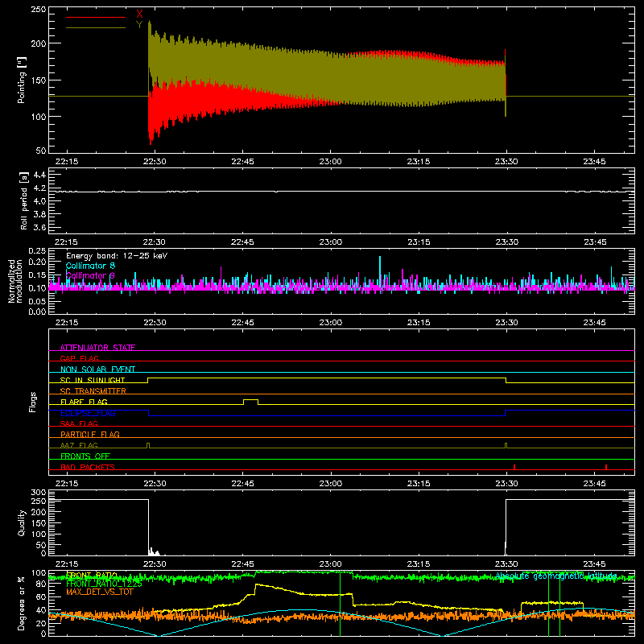Screen dimensions: 644x644
Task: Click the first BAD_PACKETS red tick after 23:30
Action: click(x=514, y=467)
